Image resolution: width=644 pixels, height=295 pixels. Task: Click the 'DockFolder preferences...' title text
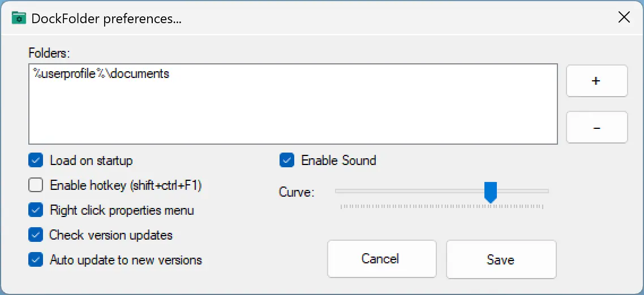[x=106, y=19]
